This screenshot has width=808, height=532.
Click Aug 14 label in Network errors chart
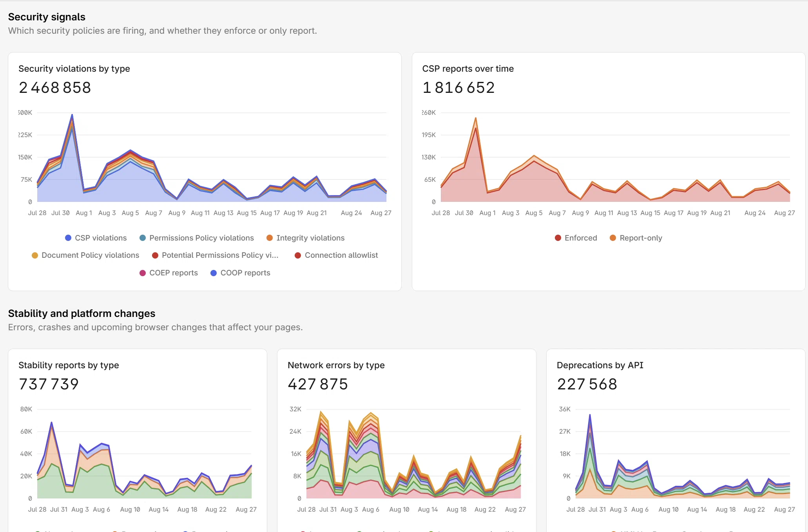coord(428,509)
